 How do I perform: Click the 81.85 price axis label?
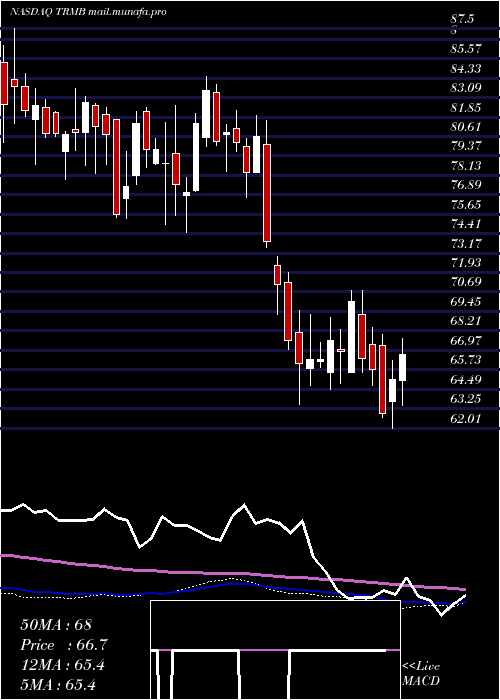coord(466,107)
